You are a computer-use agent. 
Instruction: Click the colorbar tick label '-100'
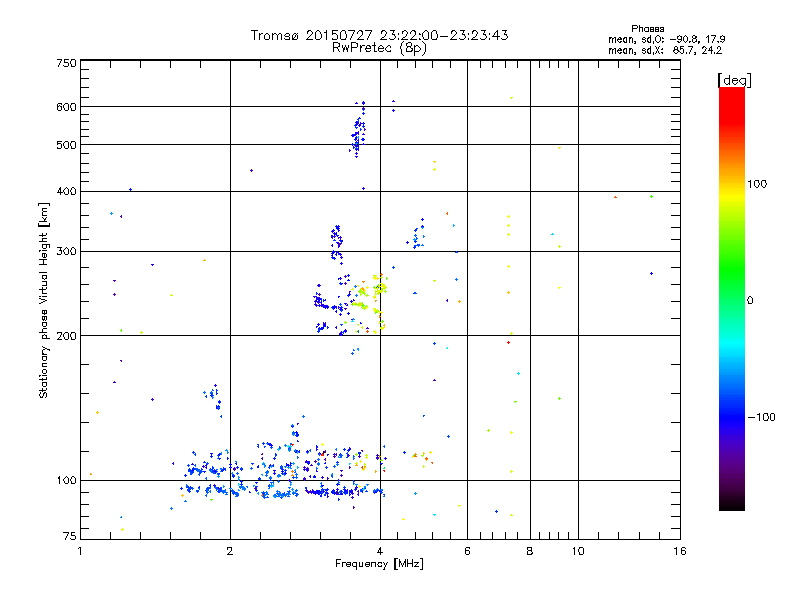[761, 417]
